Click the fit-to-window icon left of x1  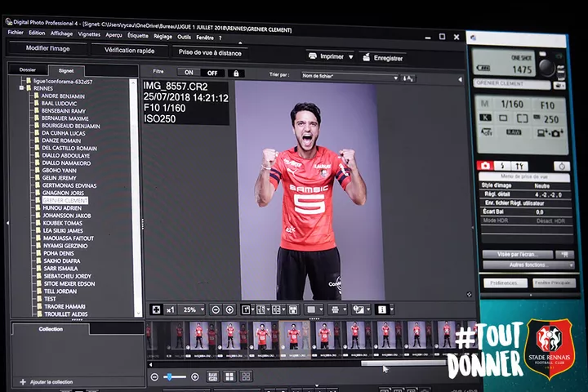156,310
